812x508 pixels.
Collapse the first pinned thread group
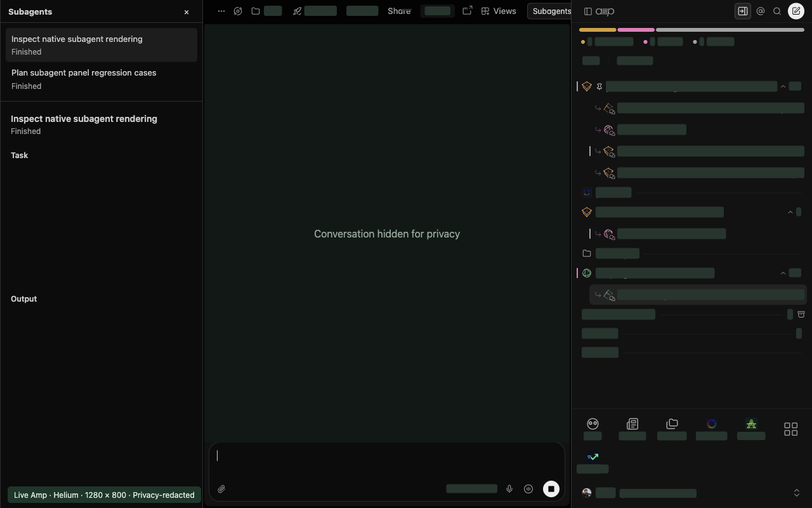tap(783, 86)
